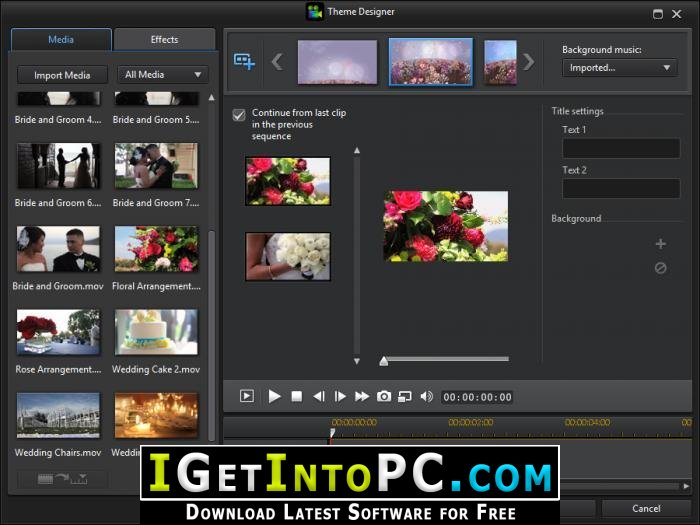Stop the preview playback
The height and width of the screenshot is (525, 700).
[296, 396]
